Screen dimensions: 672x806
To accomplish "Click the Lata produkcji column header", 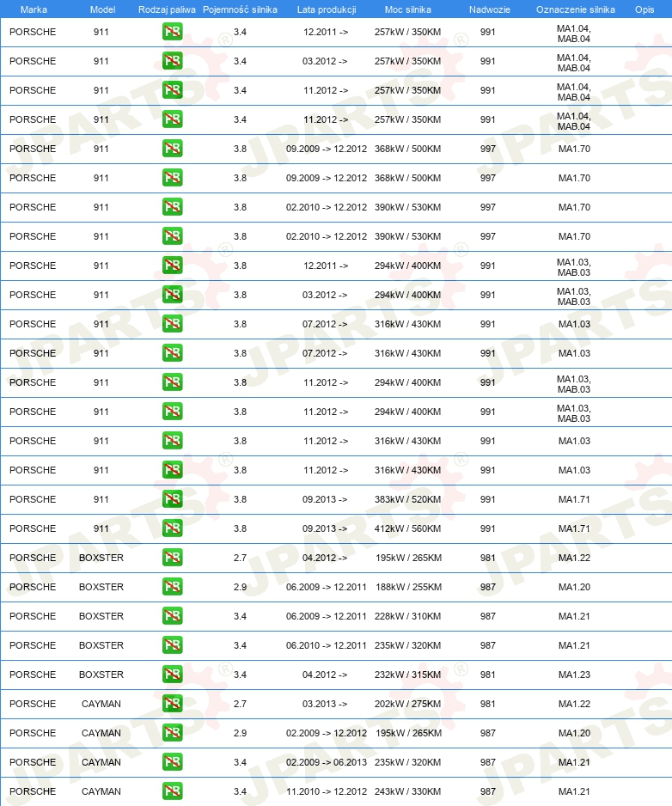I will [x=327, y=9].
